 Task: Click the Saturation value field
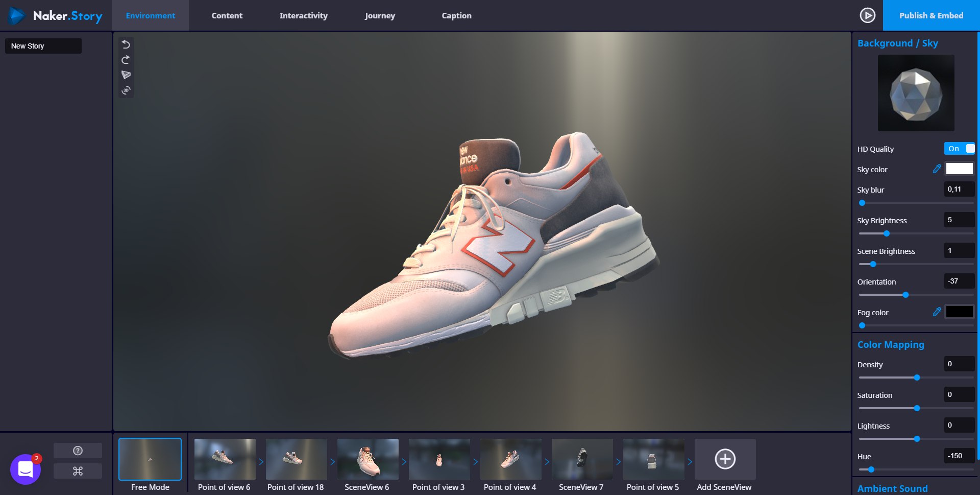959,394
